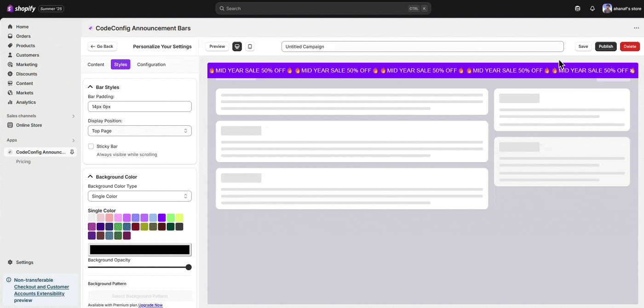Collapse the Background Color section
The width and height of the screenshot is (644, 308).
point(91,177)
